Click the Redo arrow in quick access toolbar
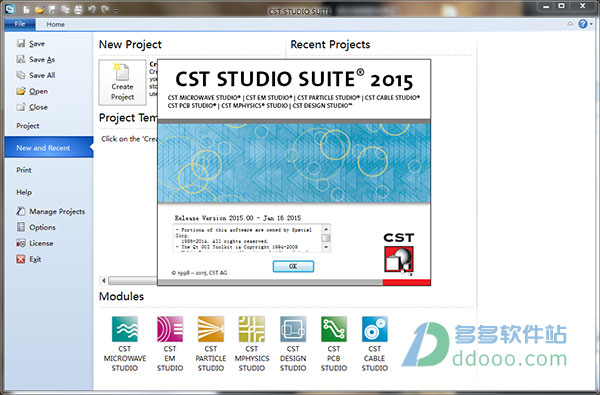The width and height of the screenshot is (600, 395). [x=105, y=9]
